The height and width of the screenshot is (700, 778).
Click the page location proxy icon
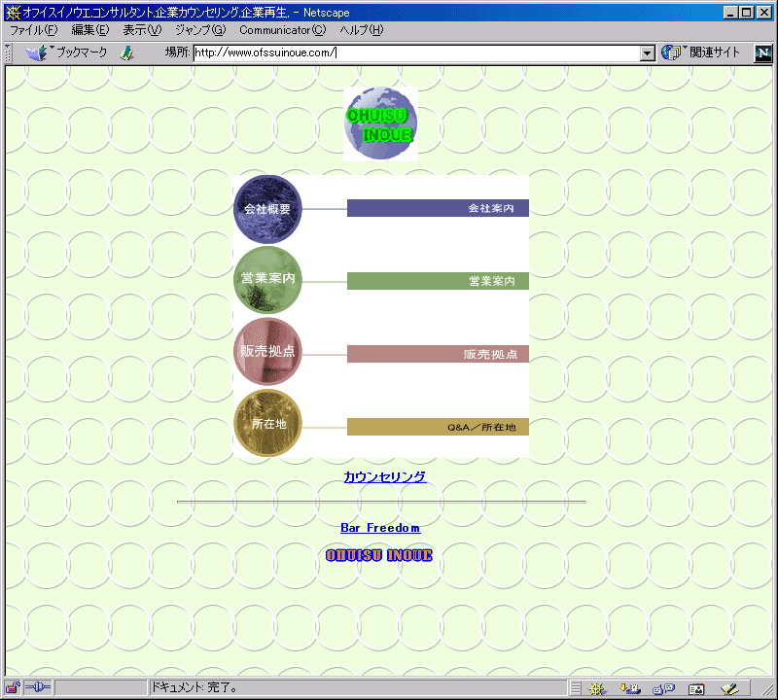(127, 52)
